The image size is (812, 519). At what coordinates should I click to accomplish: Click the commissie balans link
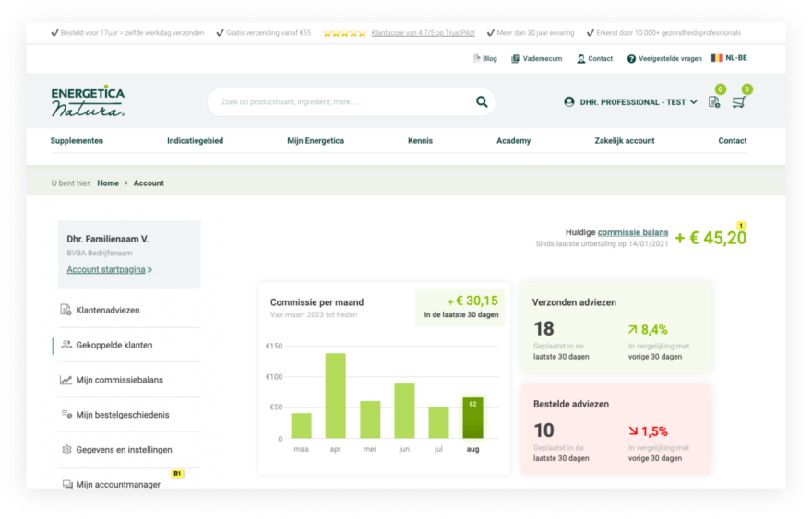click(x=632, y=232)
